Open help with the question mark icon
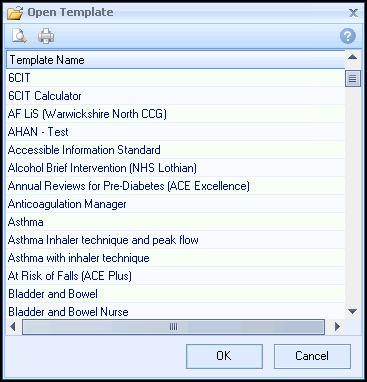Screen dimensions: 367x382 click(x=348, y=36)
